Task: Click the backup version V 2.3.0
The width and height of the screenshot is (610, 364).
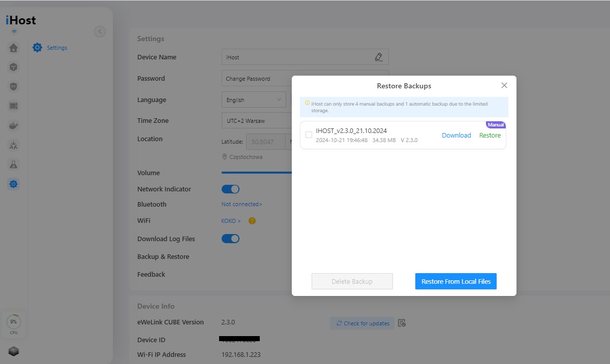Action: pos(409,140)
